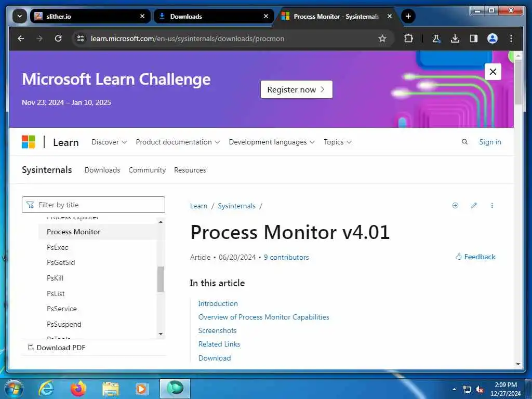
Task: Close the slither.io tab
Action: [x=142, y=16]
